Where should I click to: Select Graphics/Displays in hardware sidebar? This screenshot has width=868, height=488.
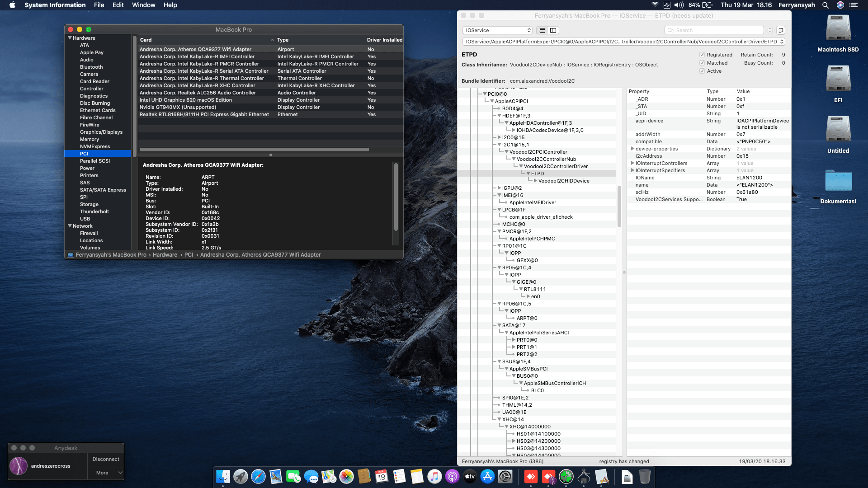(101, 132)
